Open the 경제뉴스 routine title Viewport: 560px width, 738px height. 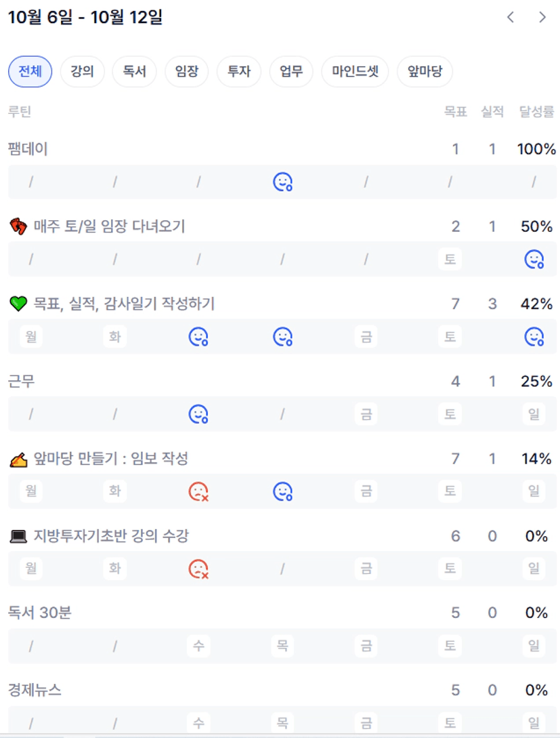coord(35,690)
